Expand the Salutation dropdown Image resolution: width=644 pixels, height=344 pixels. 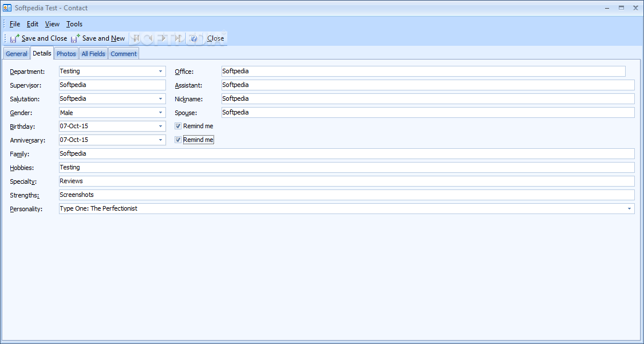click(x=161, y=99)
